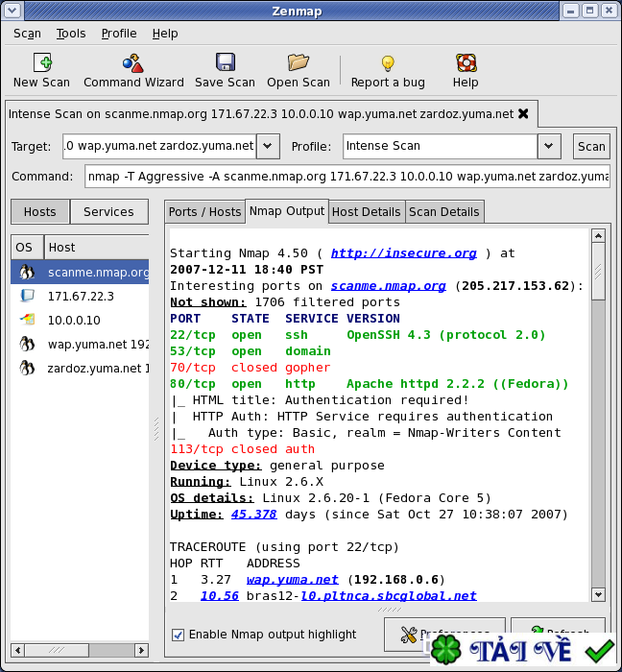Expand the Target dropdown arrow
Viewport: 622px width, 672px height.
tap(268, 146)
